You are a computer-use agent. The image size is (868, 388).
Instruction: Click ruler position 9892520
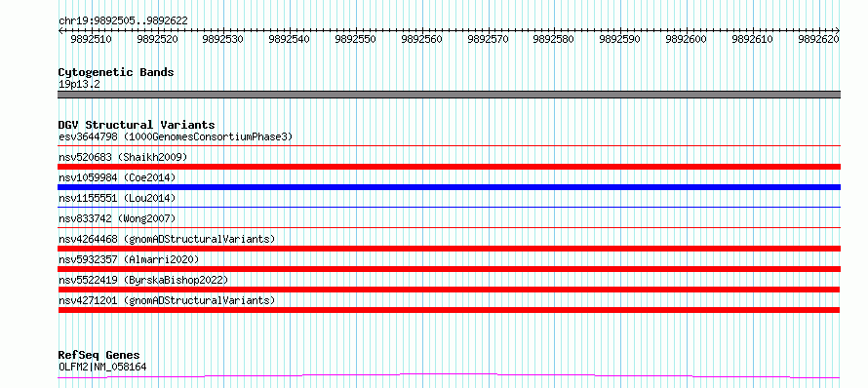pos(157,39)
